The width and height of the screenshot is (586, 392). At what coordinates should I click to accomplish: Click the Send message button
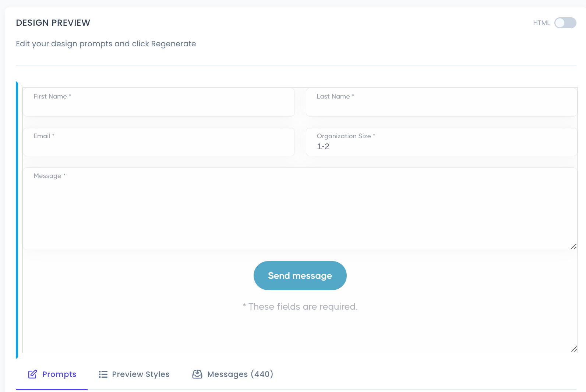300,275
